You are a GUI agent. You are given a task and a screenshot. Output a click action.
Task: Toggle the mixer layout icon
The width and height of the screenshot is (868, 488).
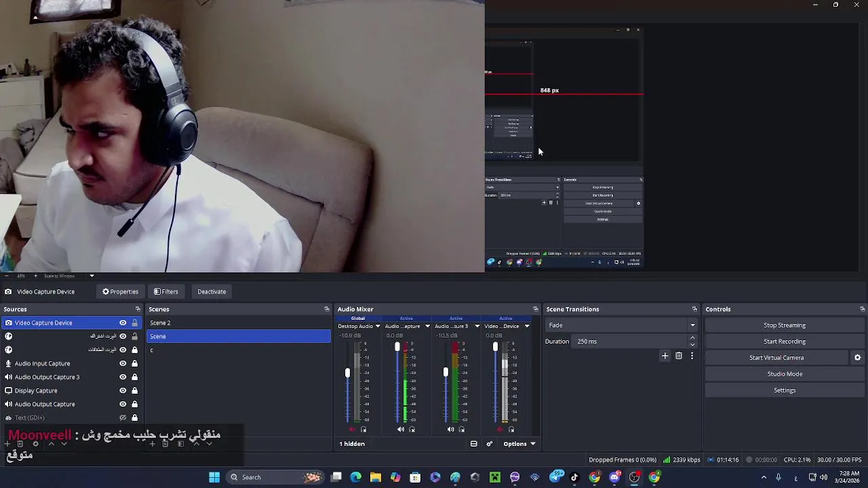point(473,444)
